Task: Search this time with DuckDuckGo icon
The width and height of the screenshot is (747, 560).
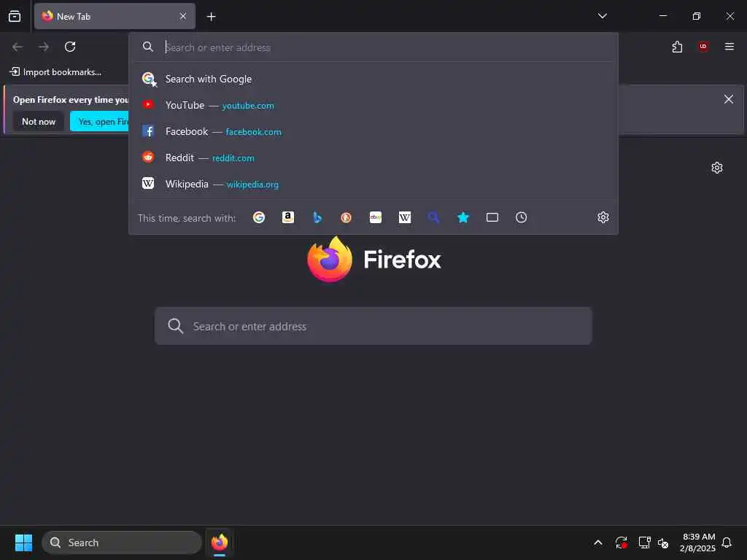Action: tap(347, 217)
